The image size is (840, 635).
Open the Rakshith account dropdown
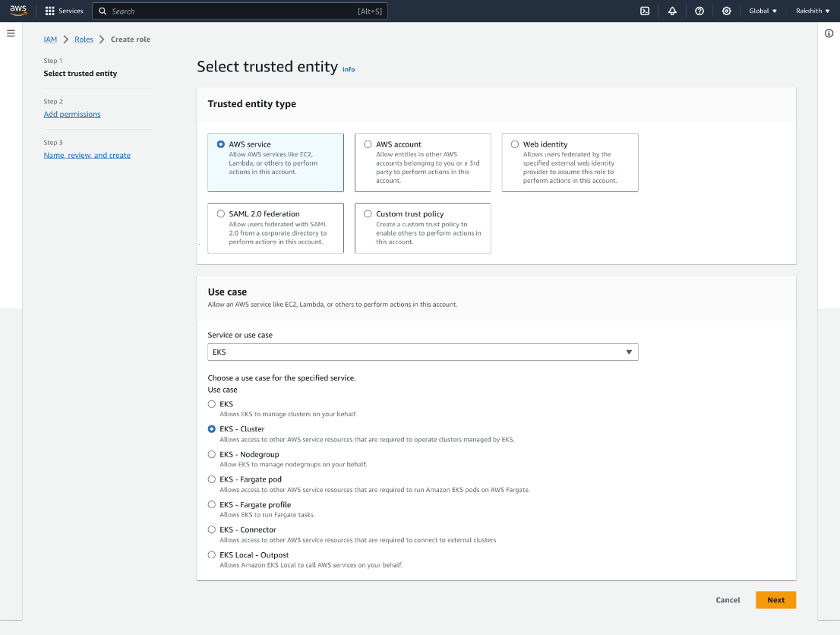[x=812, y=11]
